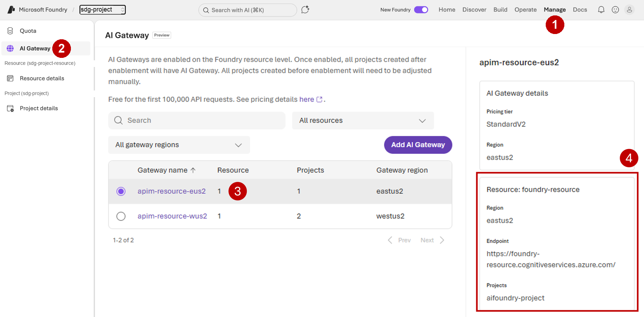
Task: Open the Docs tab
Action: [580, 10]
